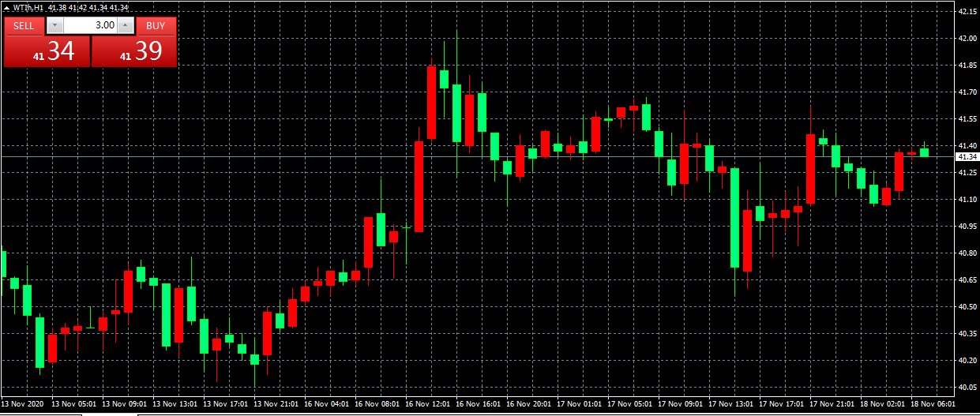The height and width of the screenshot is (416, 980).
Task: Click the 17 Nov 05:01 time label
Action: (631, 403)
